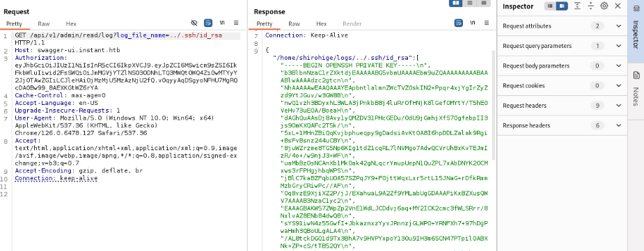Click the Request cookies label

tap(524, 86)
